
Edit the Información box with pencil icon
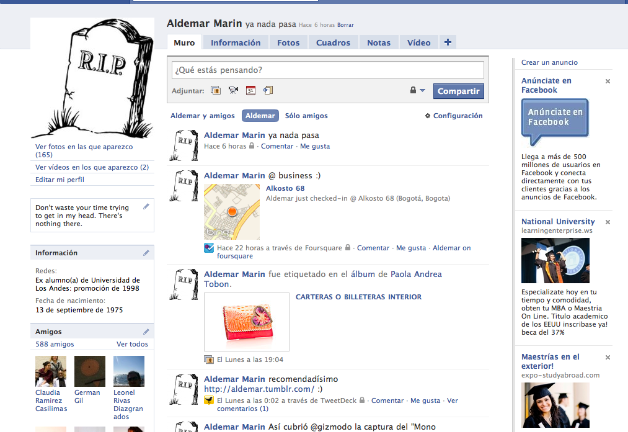pos(146,253)
